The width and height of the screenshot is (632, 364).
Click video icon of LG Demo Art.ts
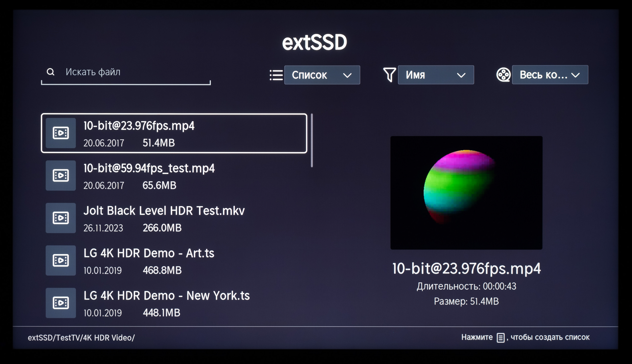pos(61,260)
